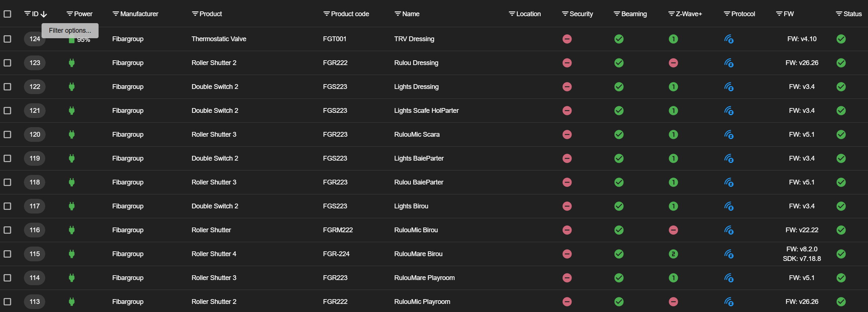
Task: Click the red Z-Wave+ icon for RulouMic Birou
Action: coord(673,230)
